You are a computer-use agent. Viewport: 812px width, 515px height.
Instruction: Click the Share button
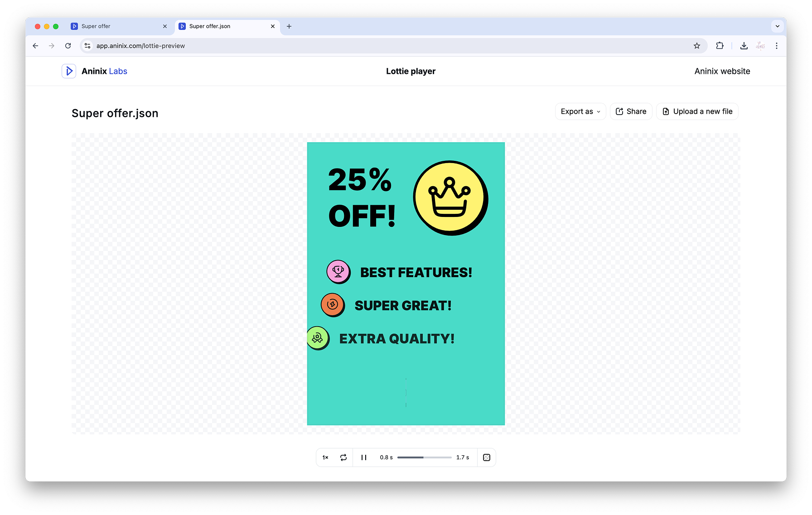631,111
